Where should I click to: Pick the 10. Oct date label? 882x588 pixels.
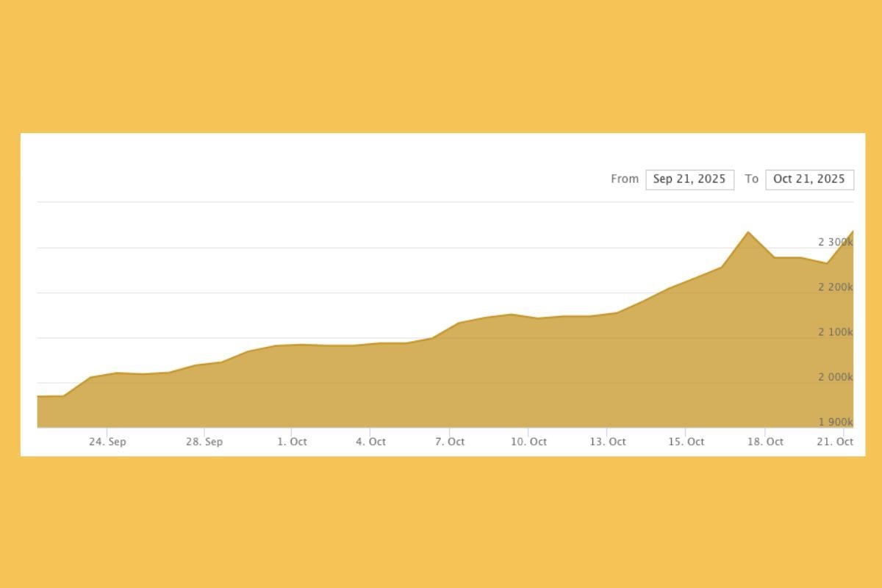tap(528, 442)
